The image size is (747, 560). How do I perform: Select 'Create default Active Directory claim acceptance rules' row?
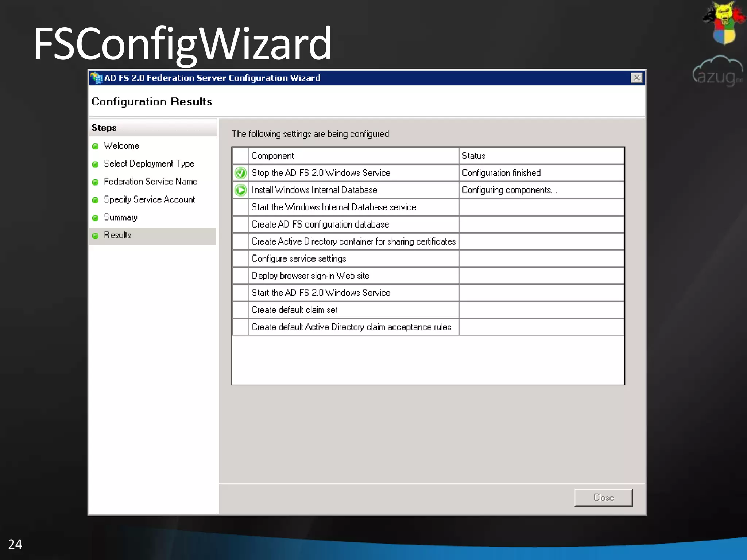[x=428, y=327]
